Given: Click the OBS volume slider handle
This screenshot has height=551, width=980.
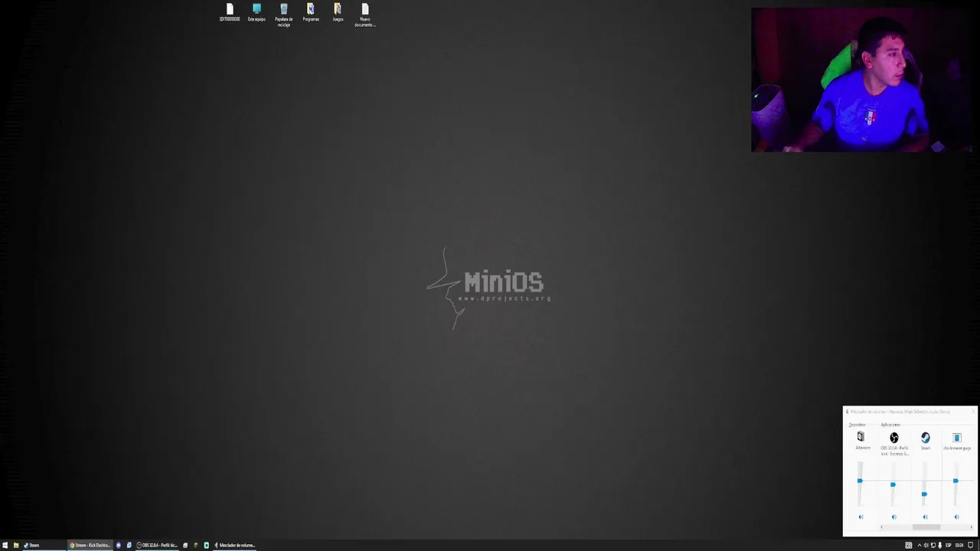Looking at the screenshot, I should pos(893,484).
